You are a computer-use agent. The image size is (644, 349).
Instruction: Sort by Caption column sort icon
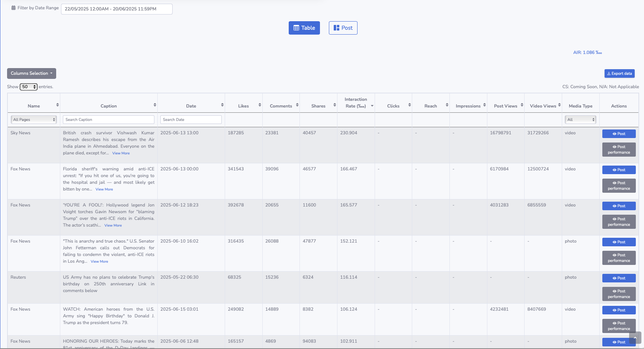[x=155, y=105]
